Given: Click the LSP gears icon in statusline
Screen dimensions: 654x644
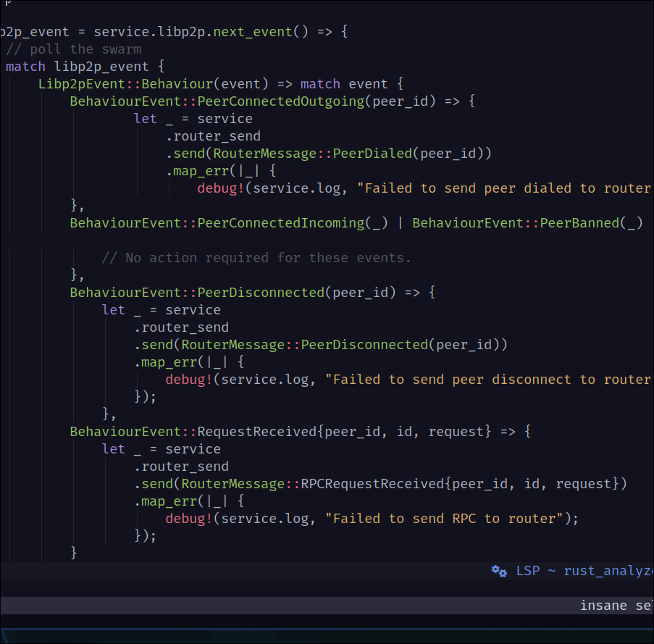Looking at the screenshot, I should (499, 571).
